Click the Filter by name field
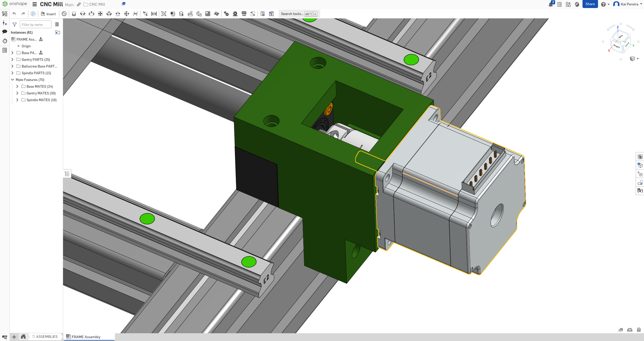 pyautogui.click(x=35, y=25)
